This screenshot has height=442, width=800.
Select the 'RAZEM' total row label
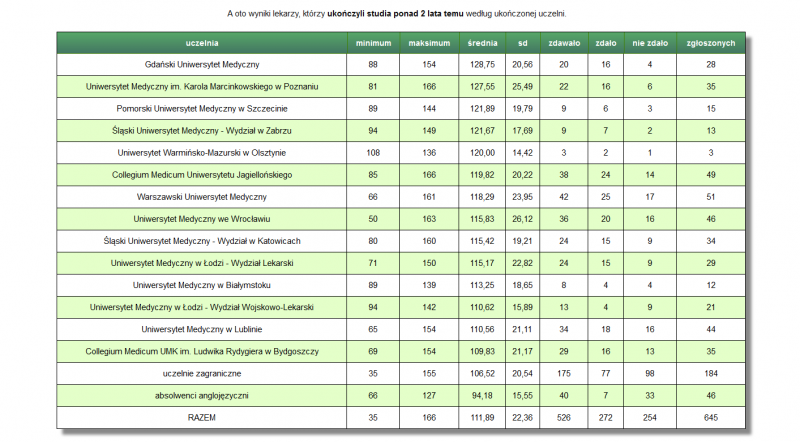[x=202, y=416]
